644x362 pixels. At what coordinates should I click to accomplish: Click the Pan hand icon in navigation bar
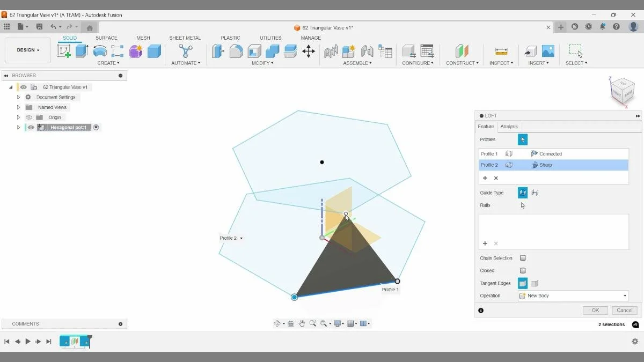[x=302, y=323]
